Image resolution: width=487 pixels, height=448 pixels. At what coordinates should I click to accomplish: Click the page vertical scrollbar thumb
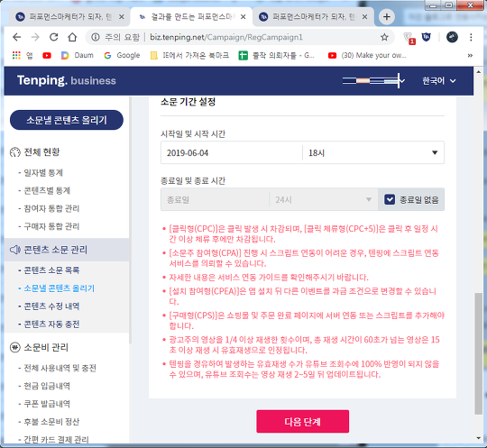478,353
